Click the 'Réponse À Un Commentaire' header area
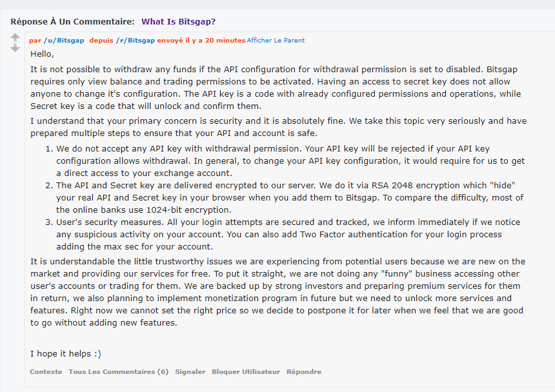 [73, 21]
